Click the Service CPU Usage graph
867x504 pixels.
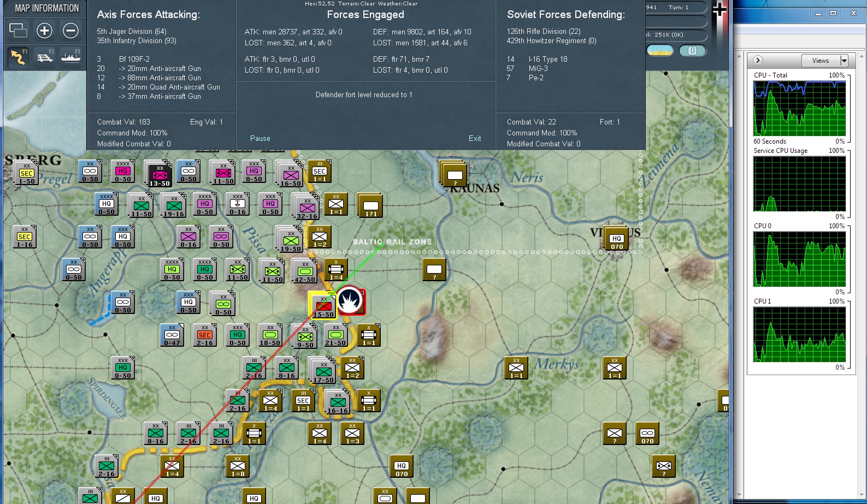[x=799, y=184]
